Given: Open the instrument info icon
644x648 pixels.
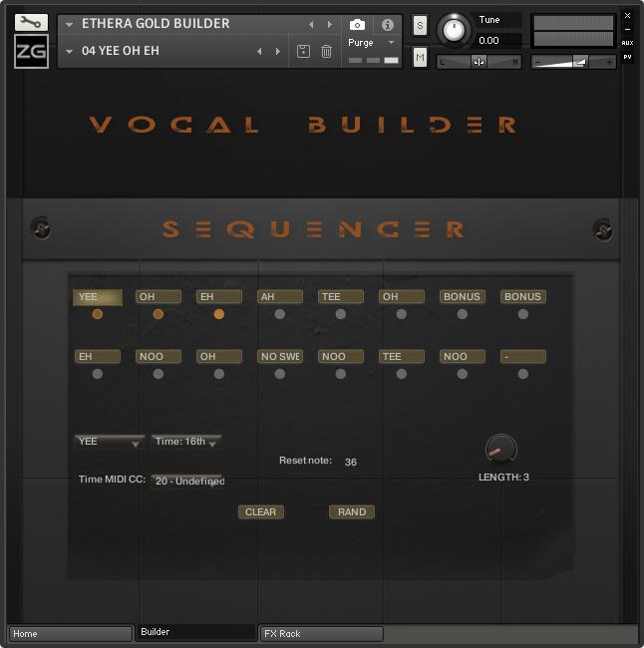Looking at the screenshot, I should (x=388, y=25).
